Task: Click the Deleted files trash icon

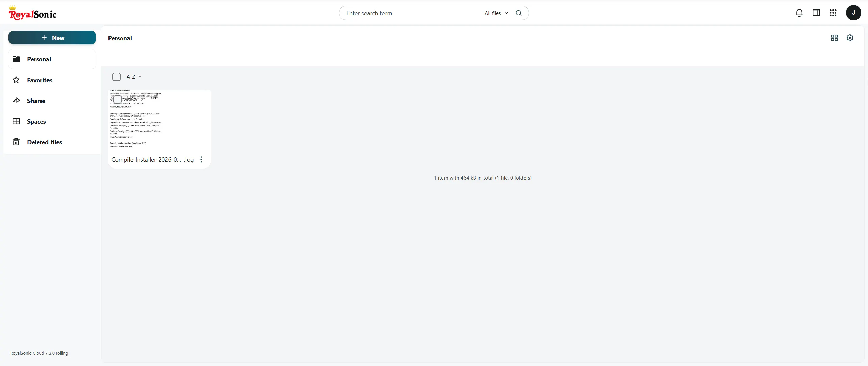Action: point(16,142)
